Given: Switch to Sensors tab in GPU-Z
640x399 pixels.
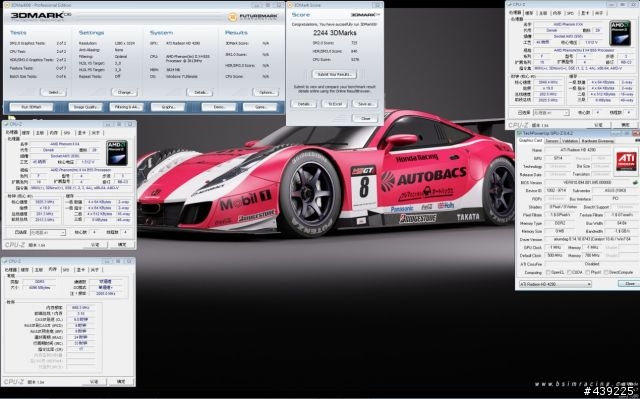Looking at the screenshot, I should 552,141.
